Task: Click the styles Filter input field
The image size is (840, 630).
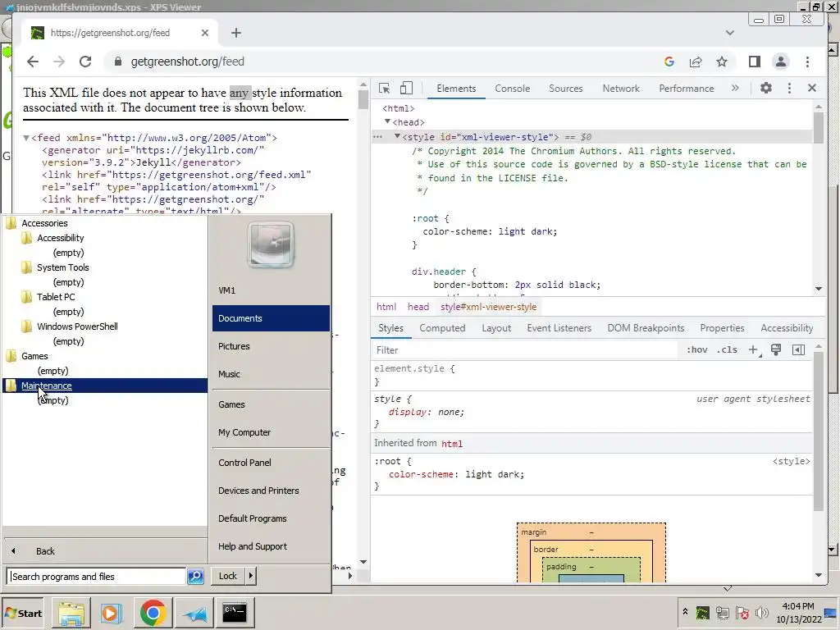Action: (x=525, y=349)
